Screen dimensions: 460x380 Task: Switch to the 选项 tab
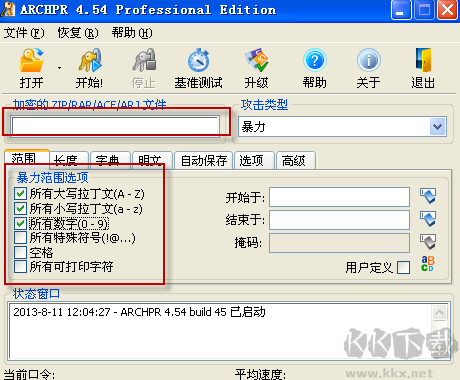click(254, 160)
